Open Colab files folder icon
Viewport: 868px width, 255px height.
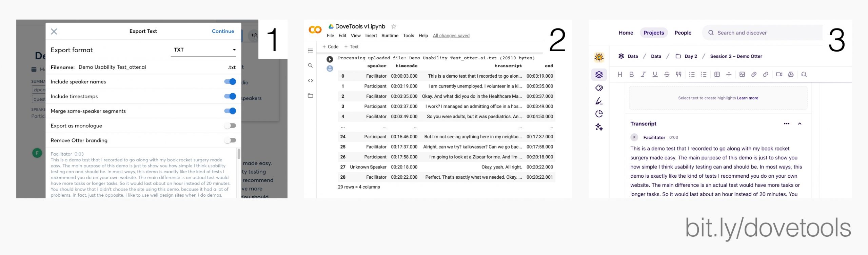click(x=310, y=95)
